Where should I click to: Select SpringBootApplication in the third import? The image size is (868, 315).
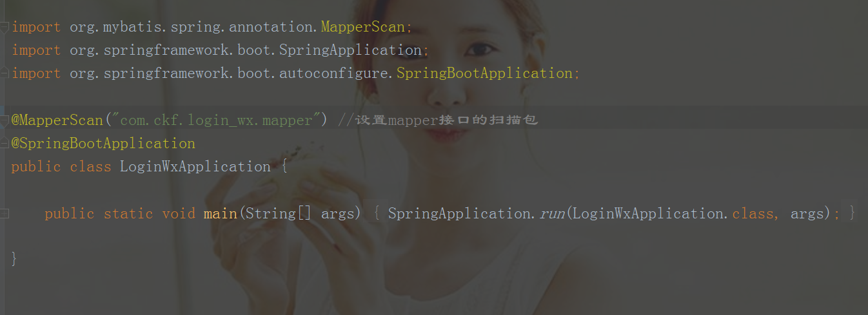[484, 73]
